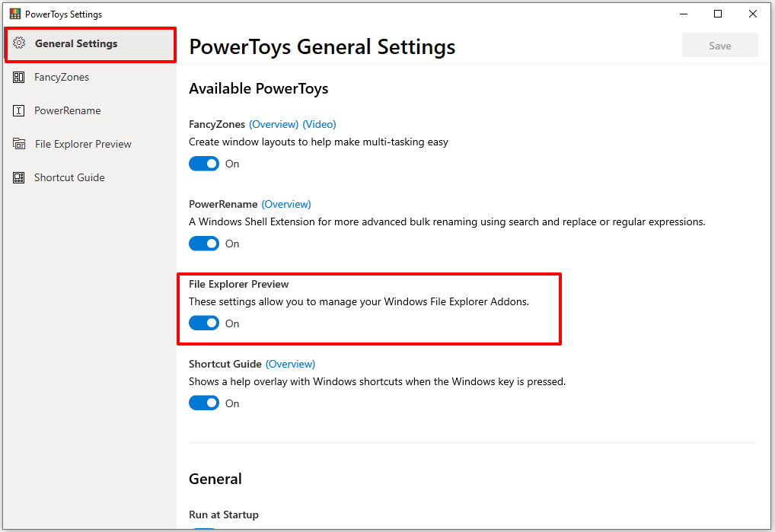
Task: Switch off the Shortcut Guide toggle
Action: [x=203, y=402]
